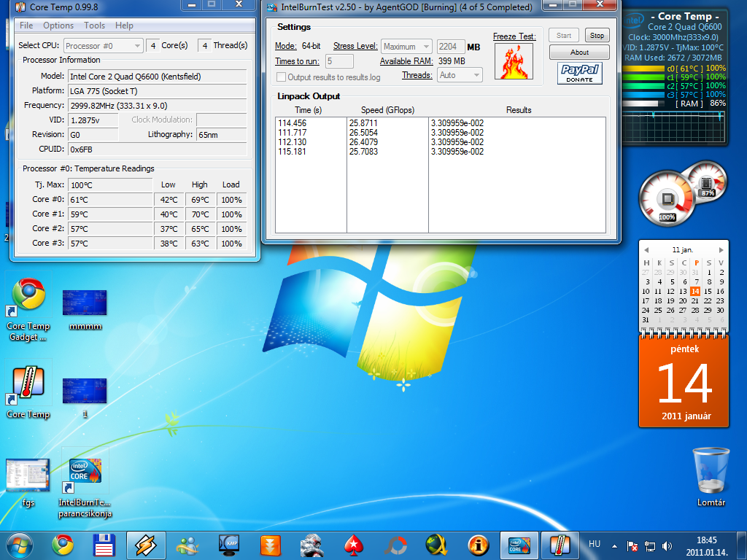
Task: Click the Frequency value 2999.82MHz
Action: (158, 105)
